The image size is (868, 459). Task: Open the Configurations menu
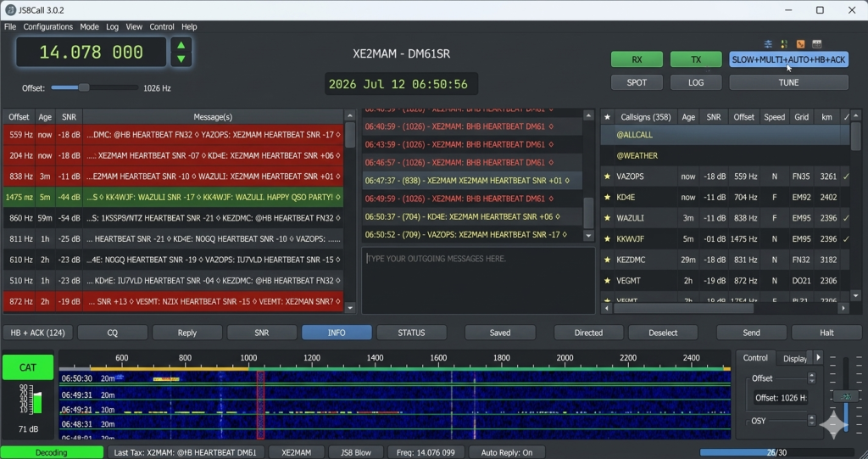(x=47, y=26)
